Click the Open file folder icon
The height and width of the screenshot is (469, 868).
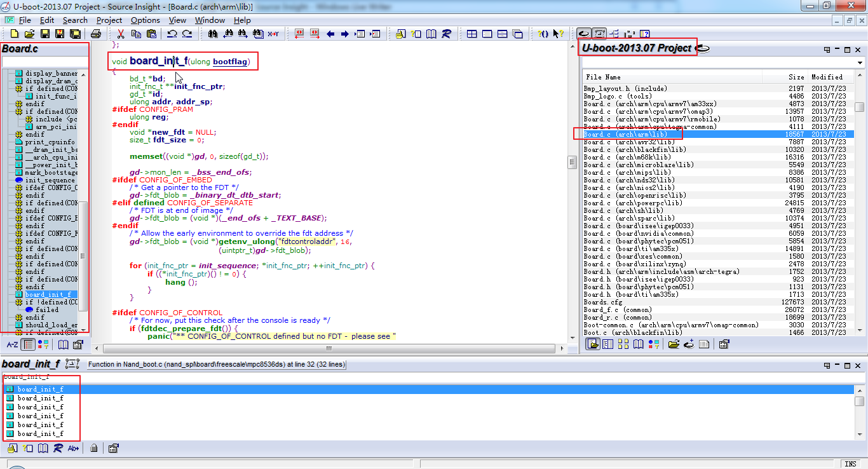(29, 34)
